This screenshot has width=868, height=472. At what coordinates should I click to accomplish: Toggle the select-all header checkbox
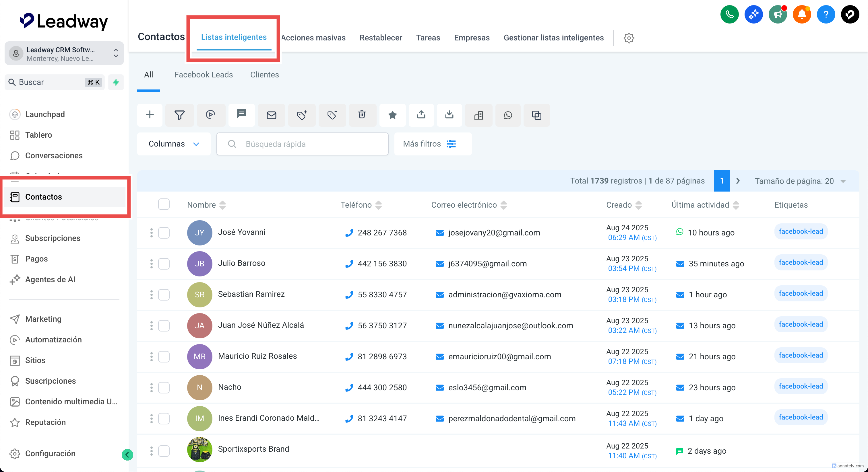pyautogui.click(x=164, y=204)
